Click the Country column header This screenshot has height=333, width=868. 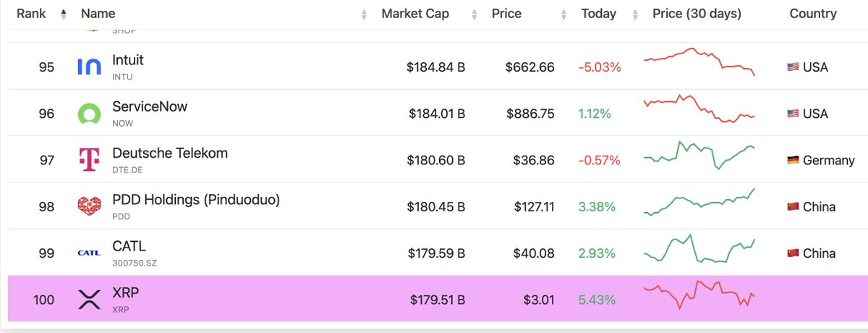[813, 14]
